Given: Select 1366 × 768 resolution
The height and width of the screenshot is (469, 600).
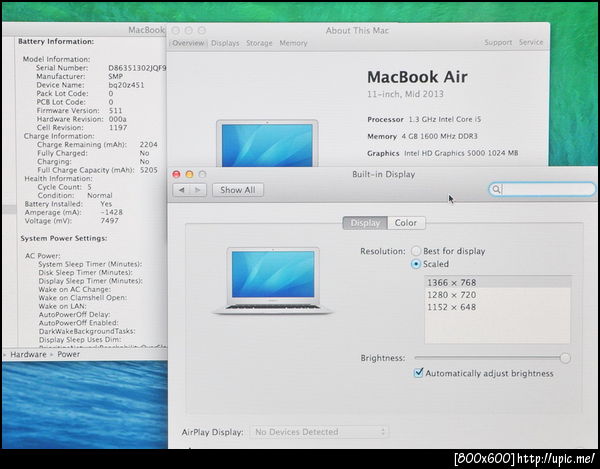Looking at the screenshot, I should pyautogui.click(x=497, y=282).
